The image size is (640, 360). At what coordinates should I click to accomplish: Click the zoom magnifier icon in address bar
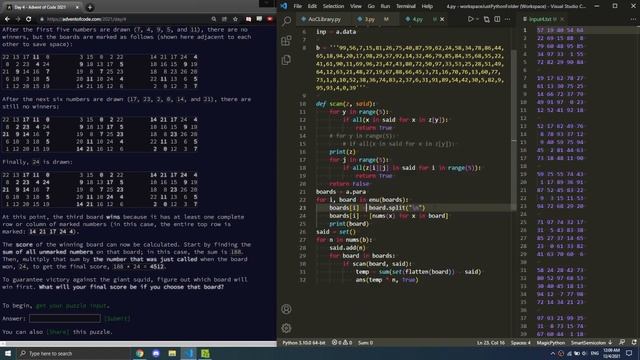point(213,19)
